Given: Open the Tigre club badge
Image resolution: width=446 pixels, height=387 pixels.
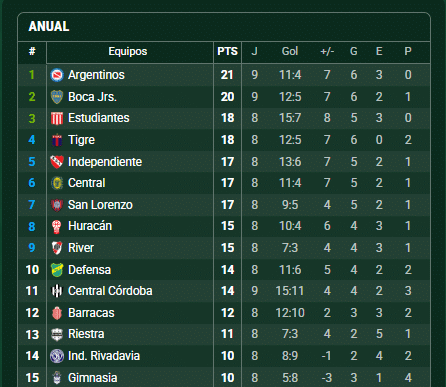Looking at the screenshot, I should [57, 140].
